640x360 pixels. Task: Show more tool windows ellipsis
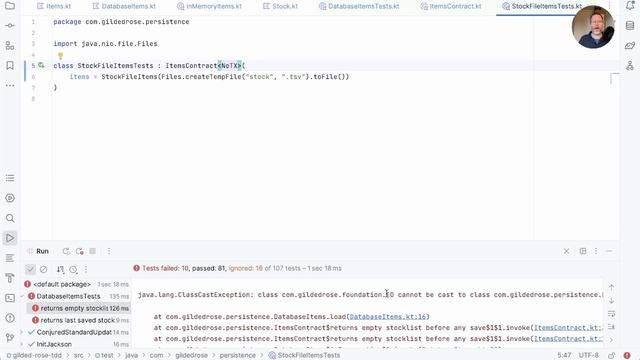[10, 85]
